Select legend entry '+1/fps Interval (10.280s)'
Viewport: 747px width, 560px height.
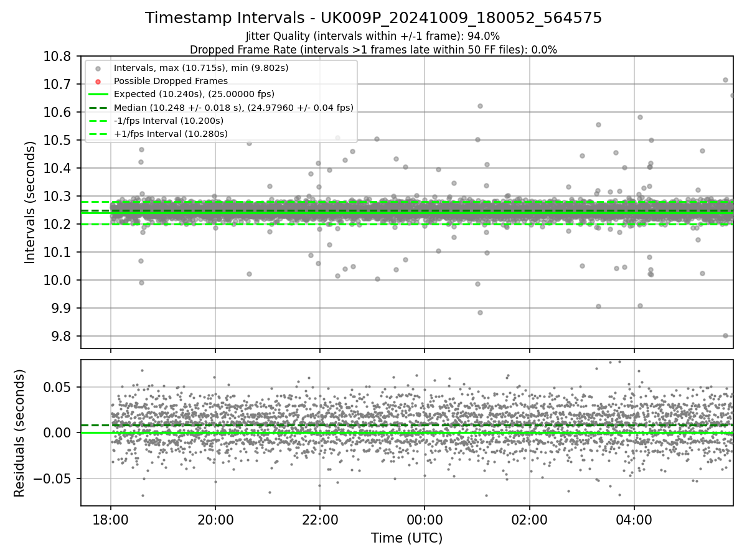coord(171,134)
